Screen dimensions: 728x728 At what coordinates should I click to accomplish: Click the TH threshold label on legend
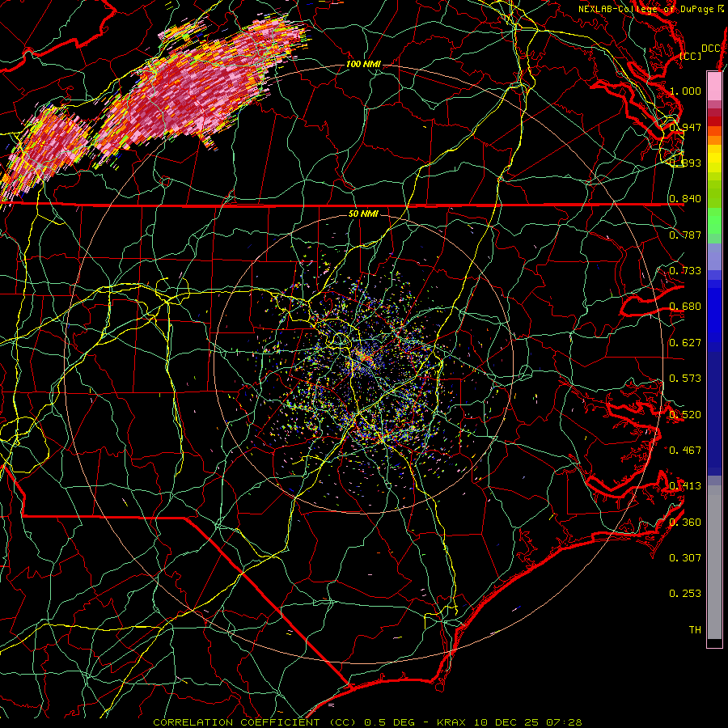695,629
